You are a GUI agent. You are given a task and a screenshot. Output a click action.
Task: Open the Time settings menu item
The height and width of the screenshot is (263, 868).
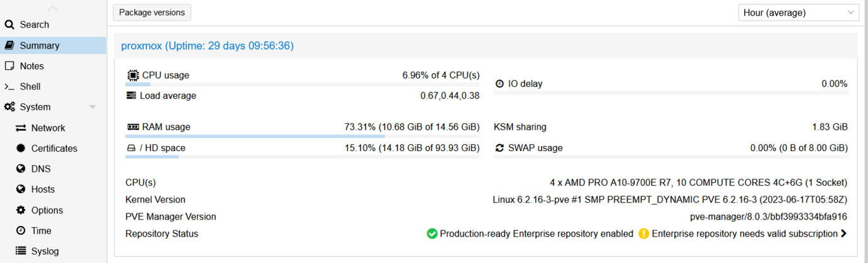click(x=42, y=231)
